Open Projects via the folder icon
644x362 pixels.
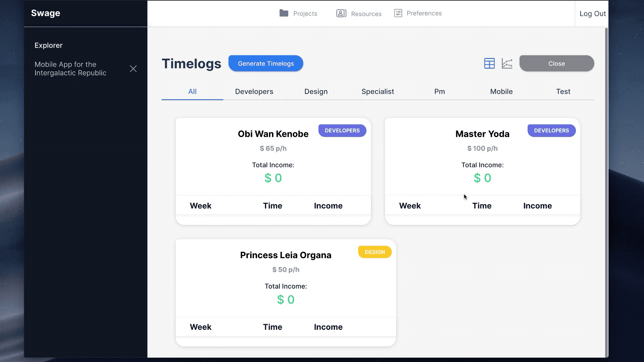(284, 13)
